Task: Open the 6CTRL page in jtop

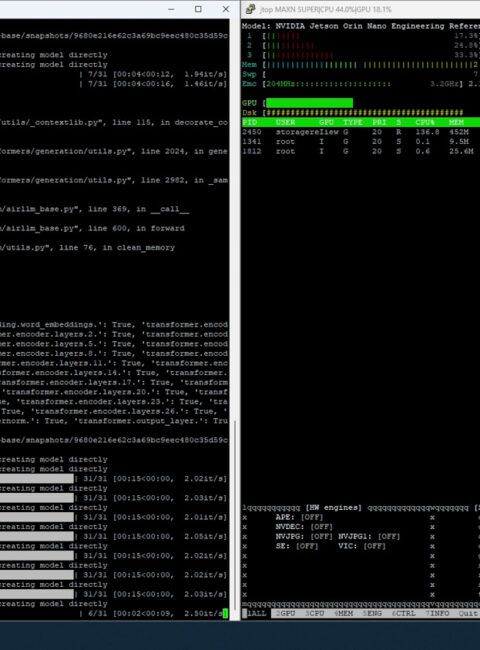Action: (x=403, y=613)
